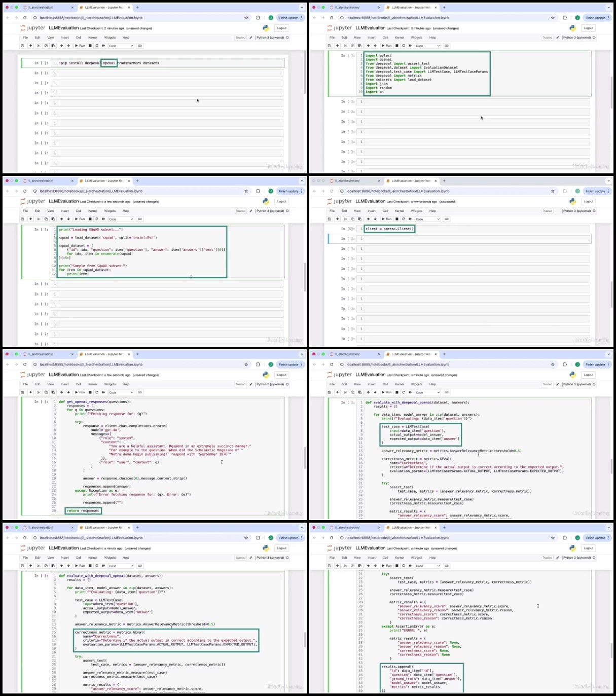The image size is (616, 696).
Task: Move cell up in the get_openai_responses panel
Action: point(61,392)
